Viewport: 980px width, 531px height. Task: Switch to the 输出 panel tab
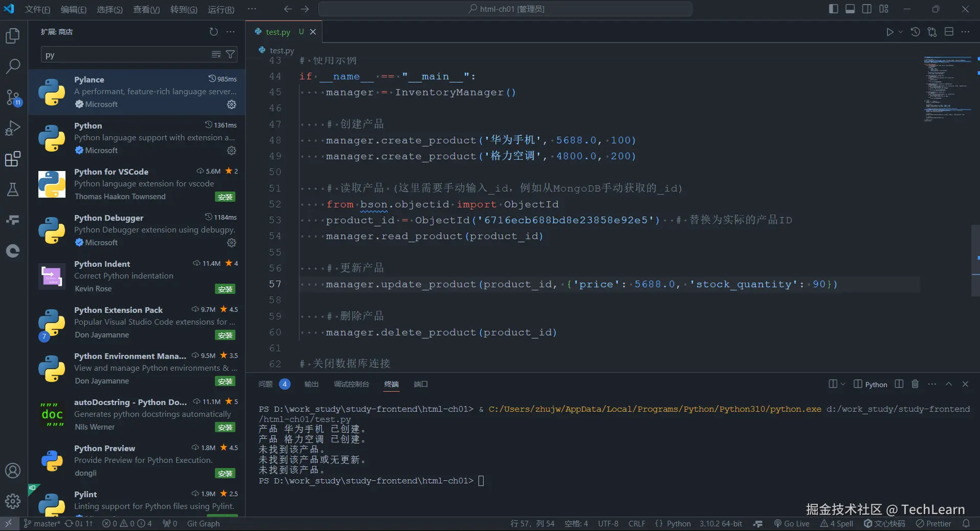311,384
